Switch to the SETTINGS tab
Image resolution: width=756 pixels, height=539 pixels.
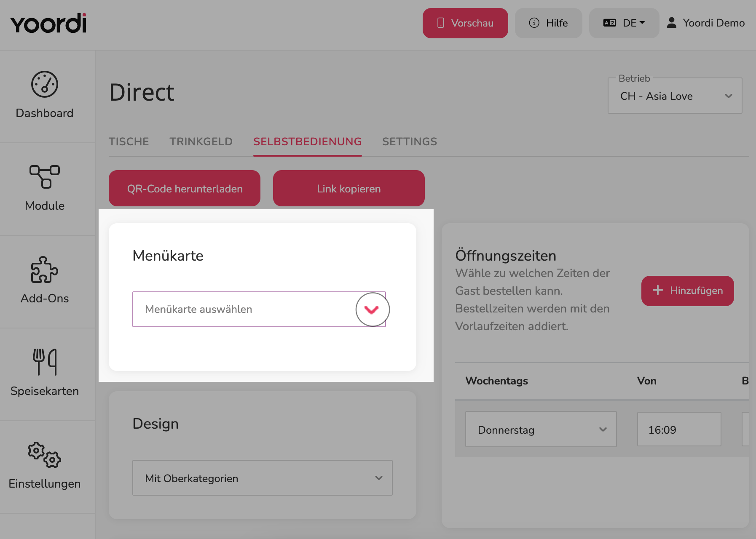coord(410,141)
